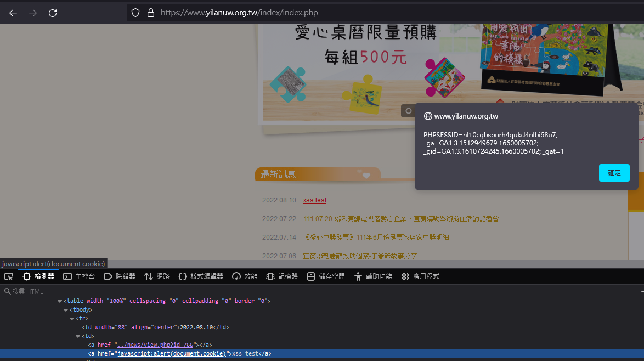Select the td width="88" 2022.08.10 line
Viewport: 644px width, 361px height.
(x=155, y=328)
